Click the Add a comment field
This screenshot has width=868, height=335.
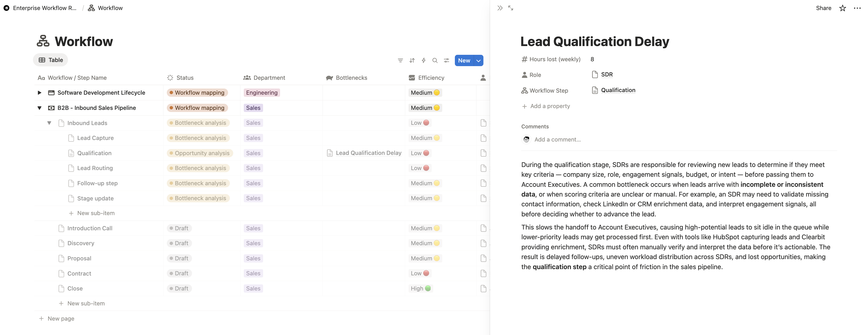click(x=558, y=139)
